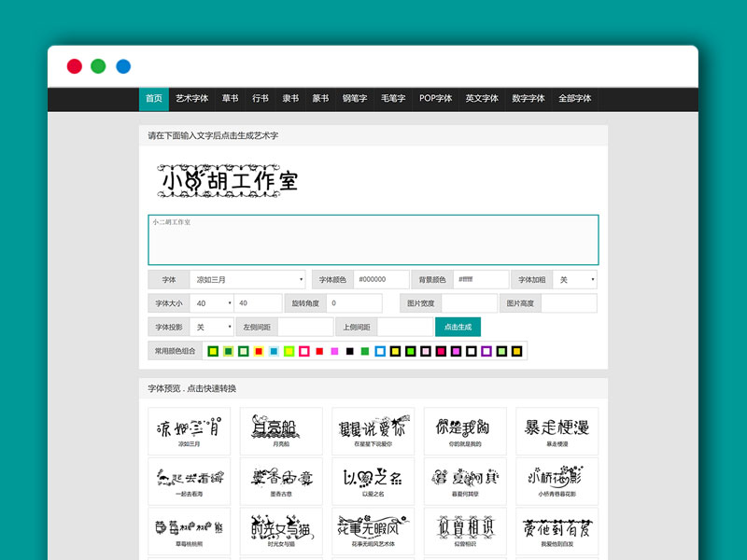Screen dimensions: 747x560
Task: Browse the 全部字体 listing
Action: (x=573, y=98)
